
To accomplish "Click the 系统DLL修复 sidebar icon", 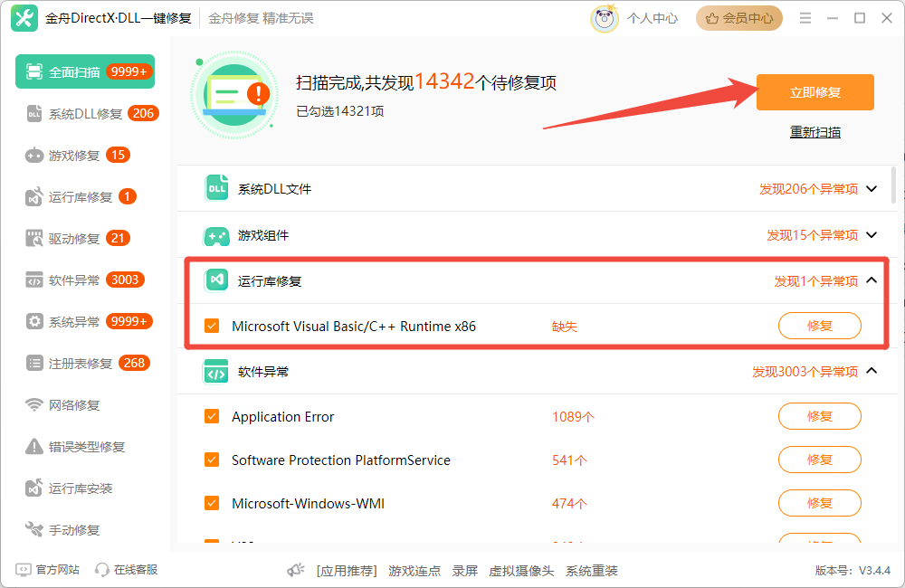I will [x=34, y=114].
